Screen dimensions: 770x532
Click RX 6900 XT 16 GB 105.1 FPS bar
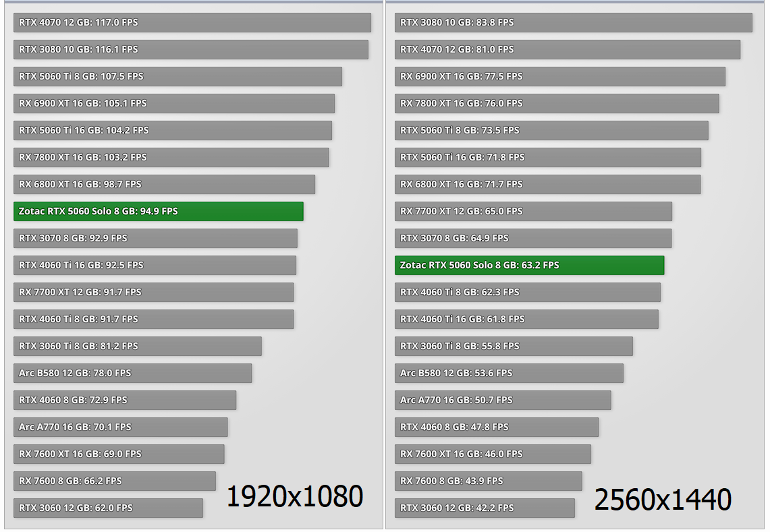pos(174,104)
